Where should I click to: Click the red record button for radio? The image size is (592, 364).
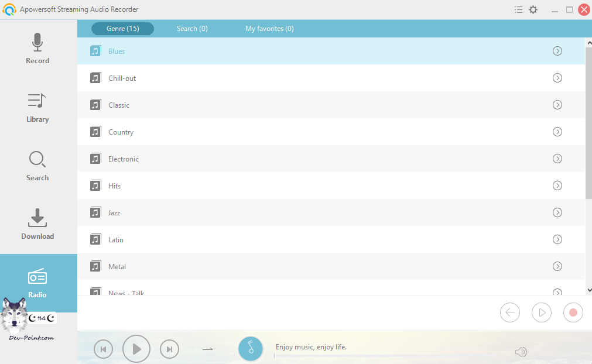tap(573, 313)
